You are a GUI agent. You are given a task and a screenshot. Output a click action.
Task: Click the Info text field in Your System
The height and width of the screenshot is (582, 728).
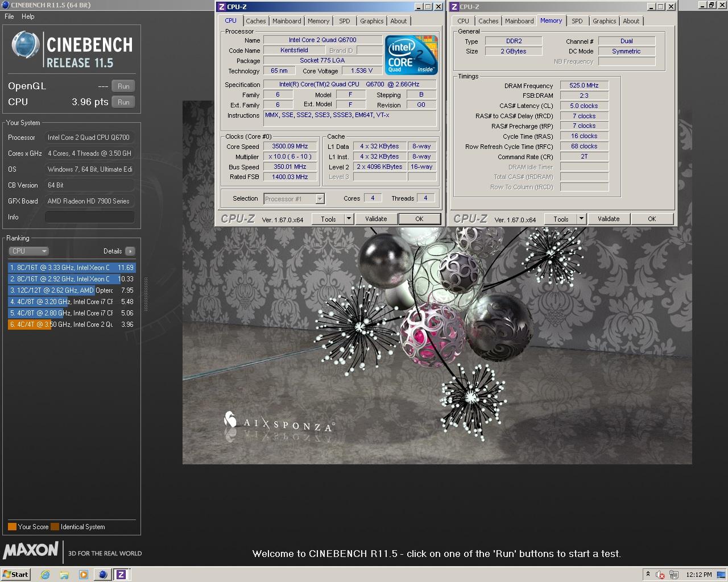click(90, 217)
